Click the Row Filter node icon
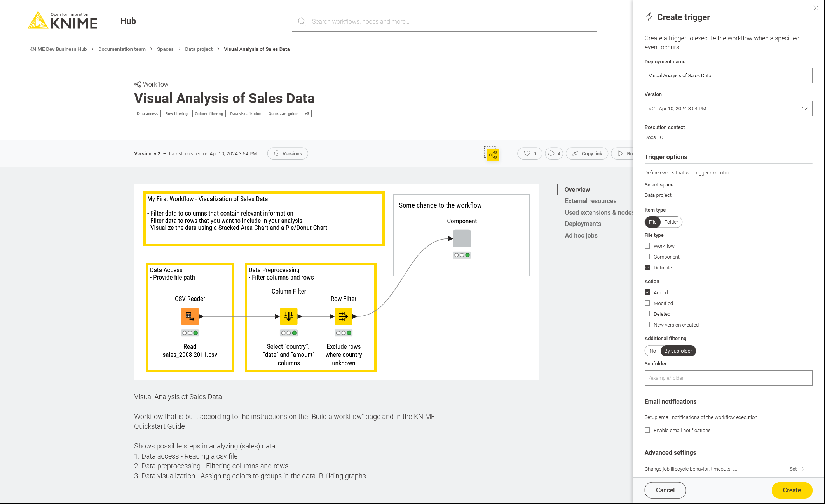This screenshot has height=504, width=825. tap(344, 316)
